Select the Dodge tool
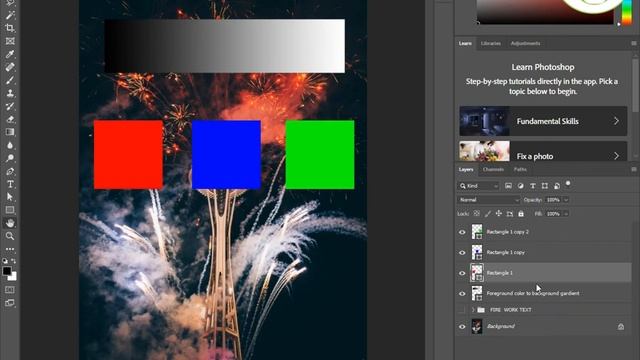The image size is (640, 360). point(10,158)
